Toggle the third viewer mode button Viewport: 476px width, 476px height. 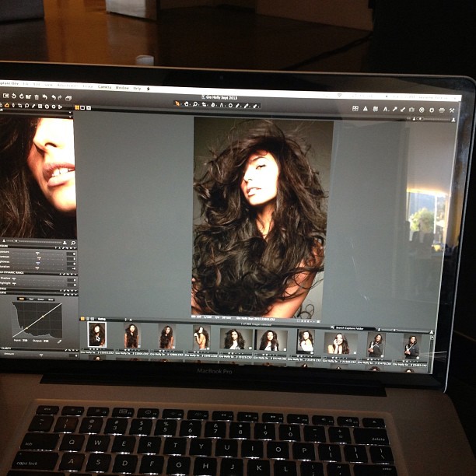click(89, 108)
